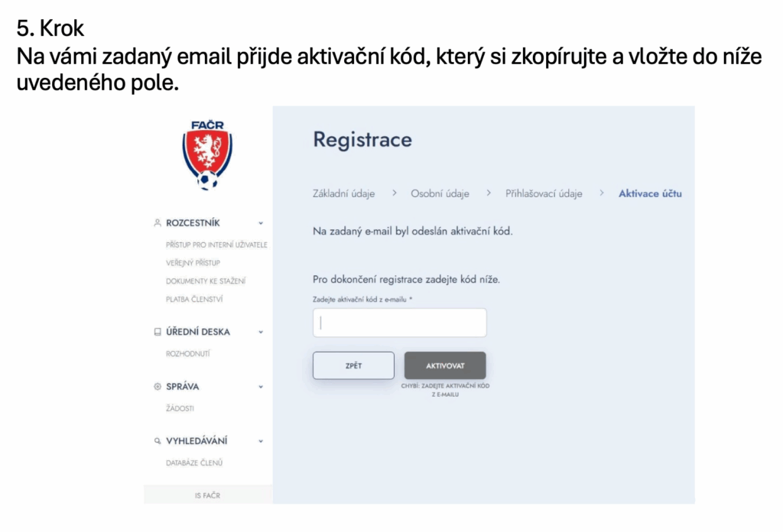Switch to Základní údaje step
The image size is (783, 532).
click(x=344, y=193)
